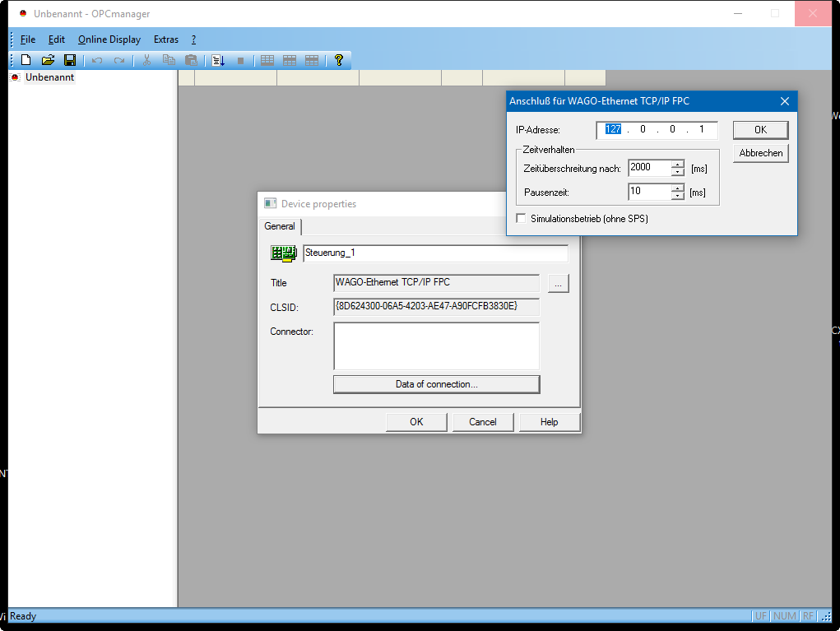
Task: Click OK in Device properties
Action: click(416, 422)
